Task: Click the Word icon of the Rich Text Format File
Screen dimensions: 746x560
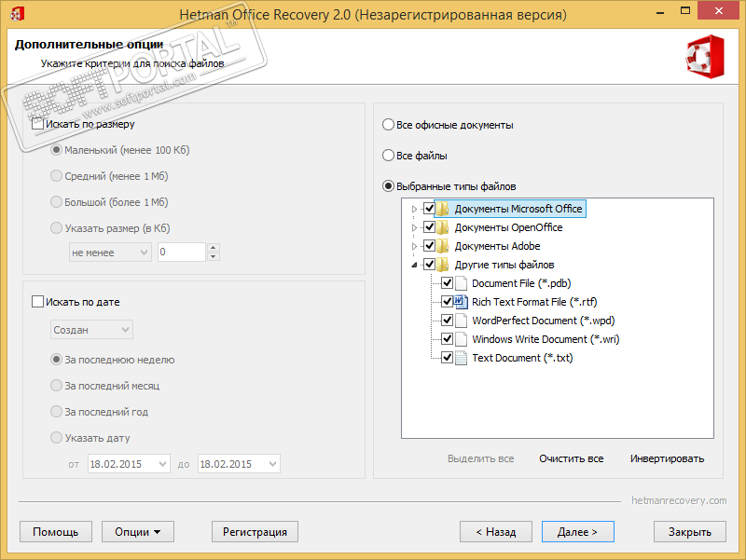Action: point(461,302)
